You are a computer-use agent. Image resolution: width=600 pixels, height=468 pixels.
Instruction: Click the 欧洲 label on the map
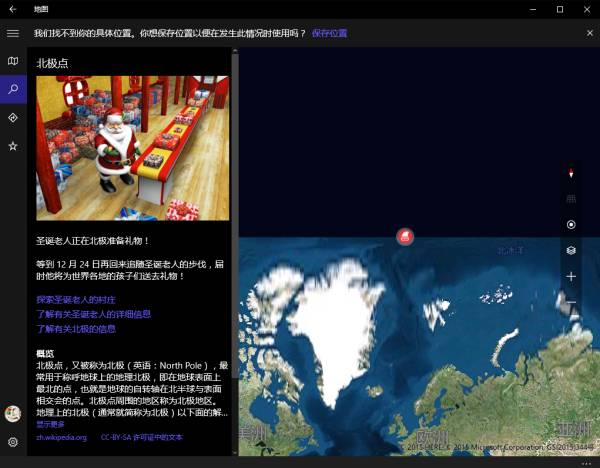(432, 437)
